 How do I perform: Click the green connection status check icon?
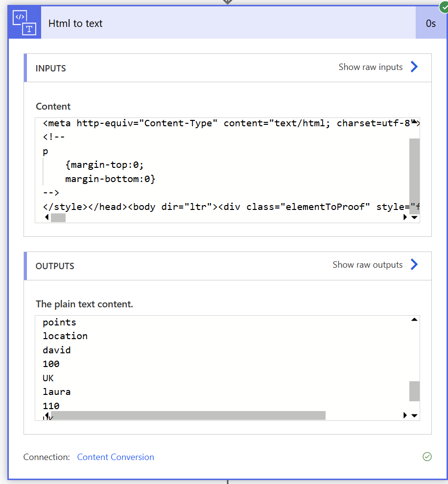coord(427,457)
